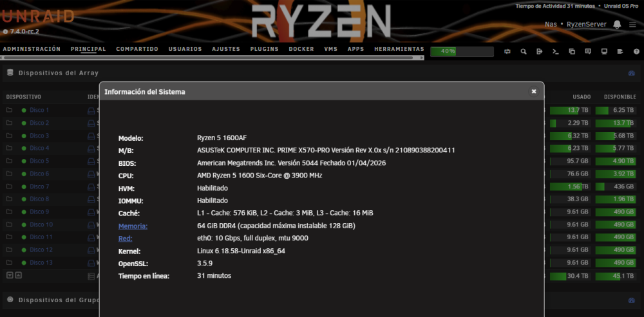644x317 pixels.
Task: Open the PLUGINS tab
Action: click(265, 49)
